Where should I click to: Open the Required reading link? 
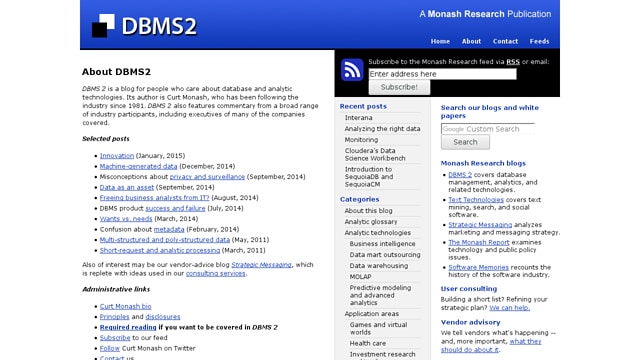(x=128, y=327)
